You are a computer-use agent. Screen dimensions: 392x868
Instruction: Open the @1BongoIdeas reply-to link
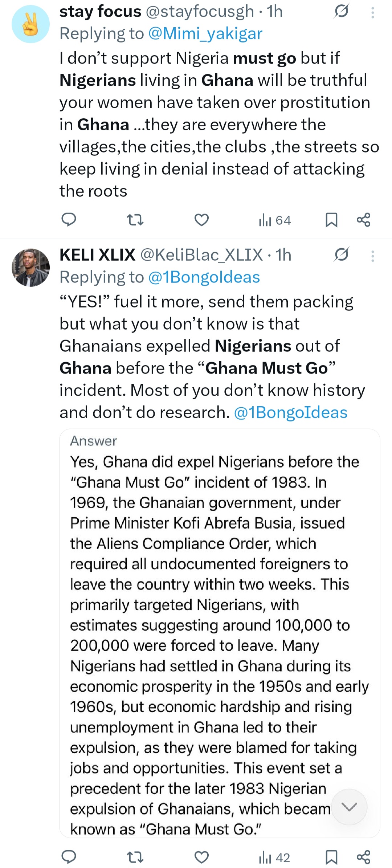[x=204, y=277]
